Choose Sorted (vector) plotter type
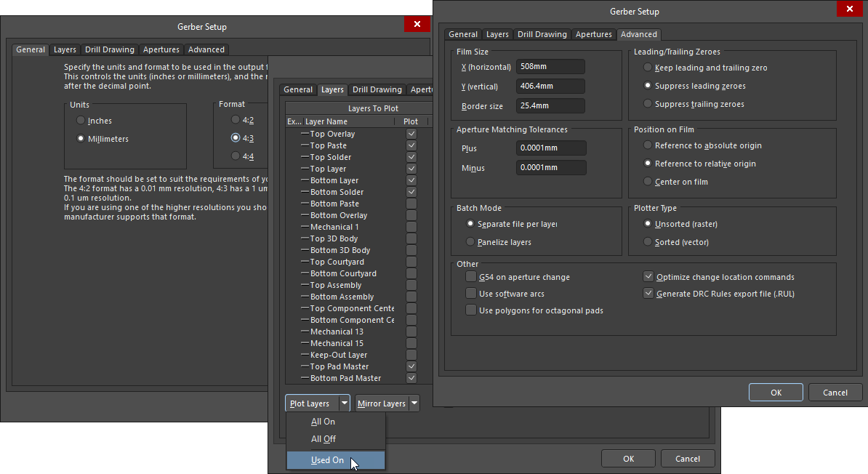 pos(648,242)
